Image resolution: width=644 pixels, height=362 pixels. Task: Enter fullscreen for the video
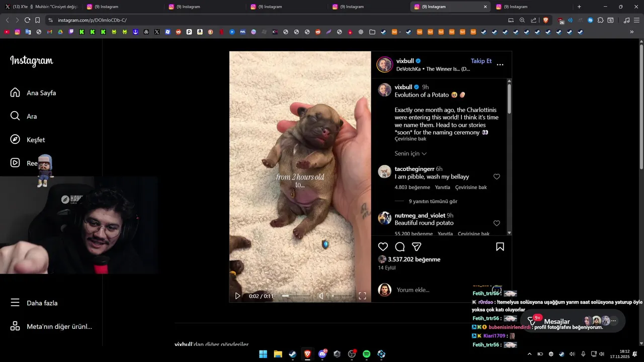pyautogui.click(x=362, y=296)
